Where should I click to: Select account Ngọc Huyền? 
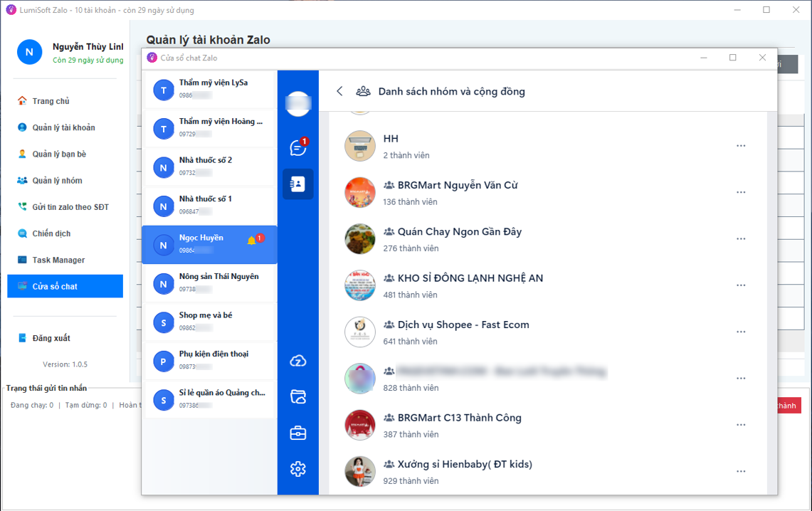[209, 245]
